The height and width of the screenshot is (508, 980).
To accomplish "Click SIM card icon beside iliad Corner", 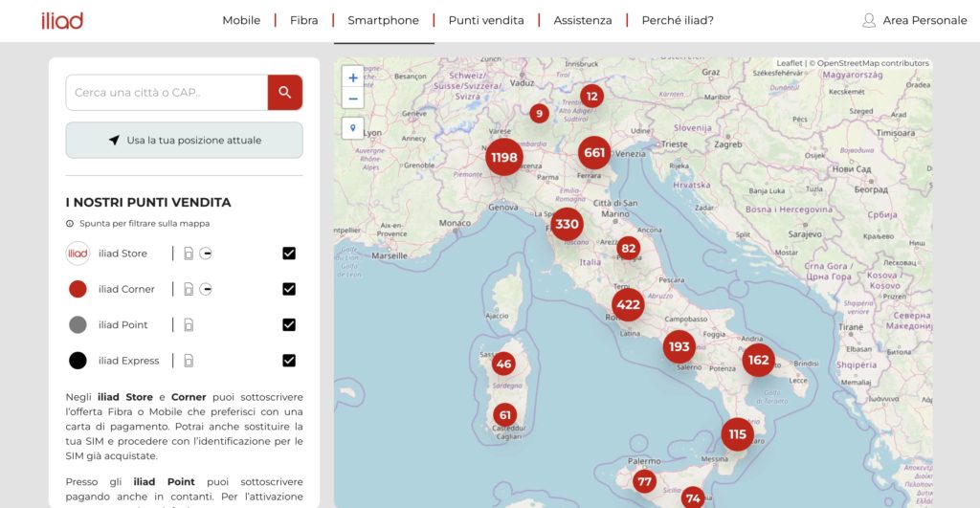I will point(189,289).
